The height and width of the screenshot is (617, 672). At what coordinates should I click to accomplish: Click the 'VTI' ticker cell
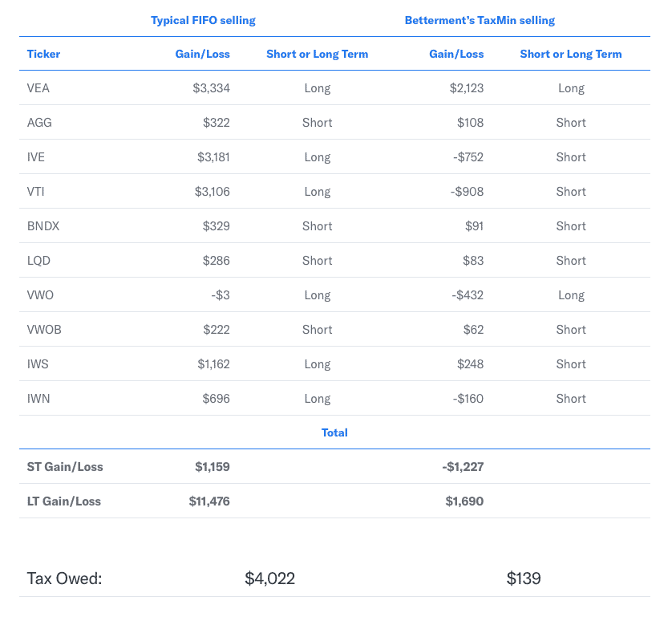(36, 192)
